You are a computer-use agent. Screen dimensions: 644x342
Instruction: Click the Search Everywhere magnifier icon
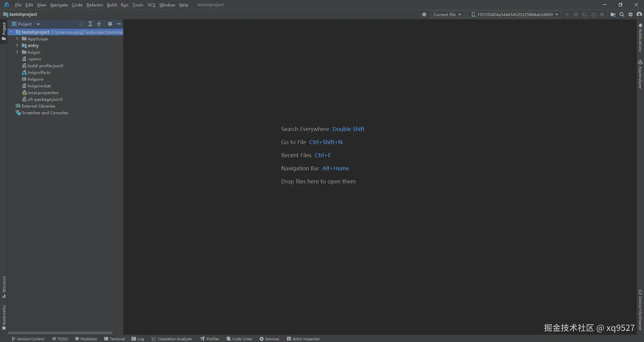click(x=622, y=14)
